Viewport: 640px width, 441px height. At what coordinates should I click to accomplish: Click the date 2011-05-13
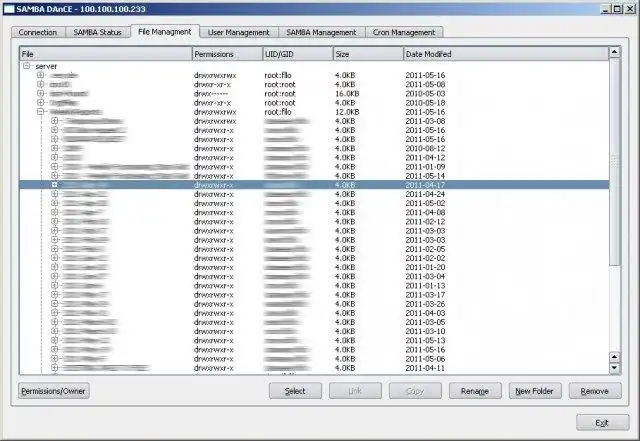(x=425, y=341)
